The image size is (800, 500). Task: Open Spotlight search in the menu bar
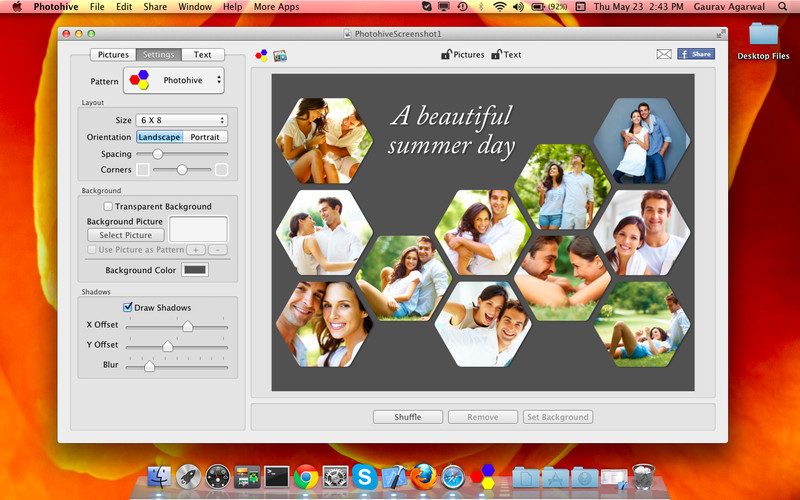pos(782,7)
